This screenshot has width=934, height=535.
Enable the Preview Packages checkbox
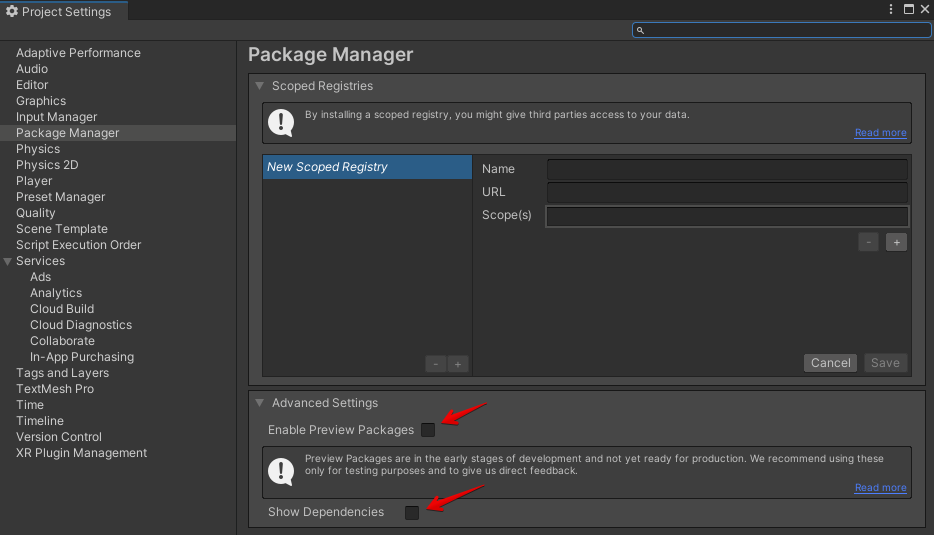[428, 430]
